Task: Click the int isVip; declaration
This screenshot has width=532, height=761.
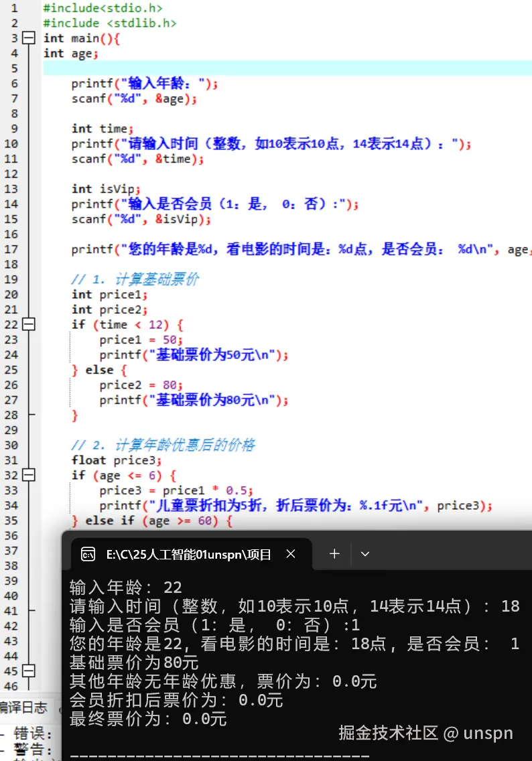Action: (x=106, y=189)
